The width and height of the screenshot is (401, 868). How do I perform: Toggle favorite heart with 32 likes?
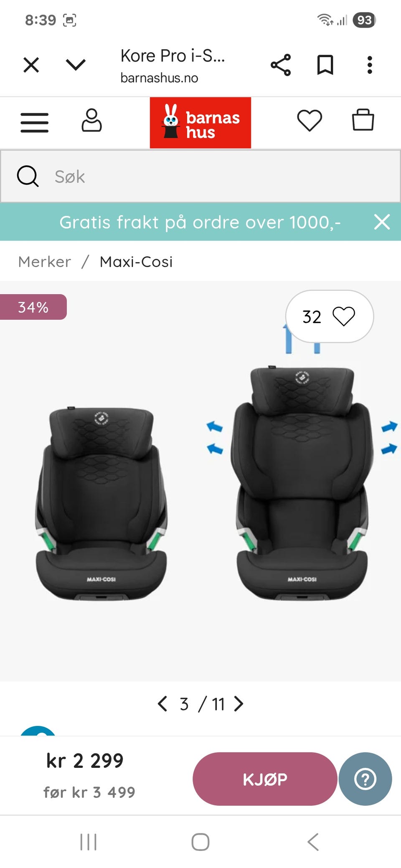(330, 316)
